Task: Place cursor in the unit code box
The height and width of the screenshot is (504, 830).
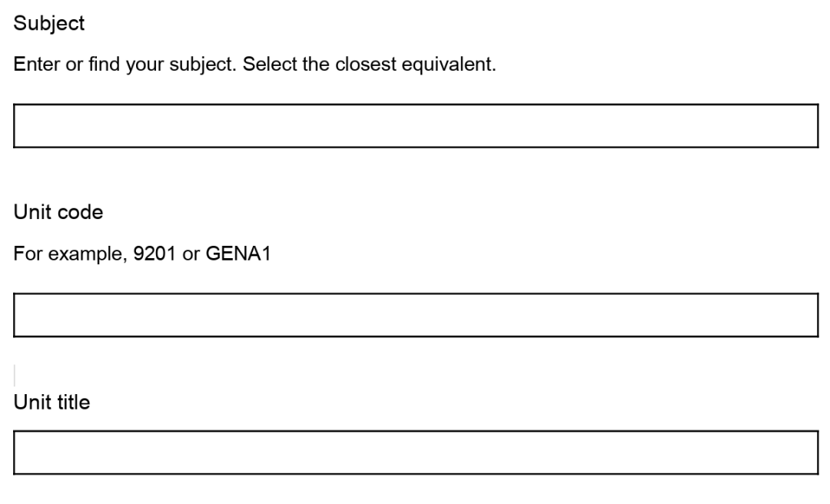Action: click(x=415, y=315)
